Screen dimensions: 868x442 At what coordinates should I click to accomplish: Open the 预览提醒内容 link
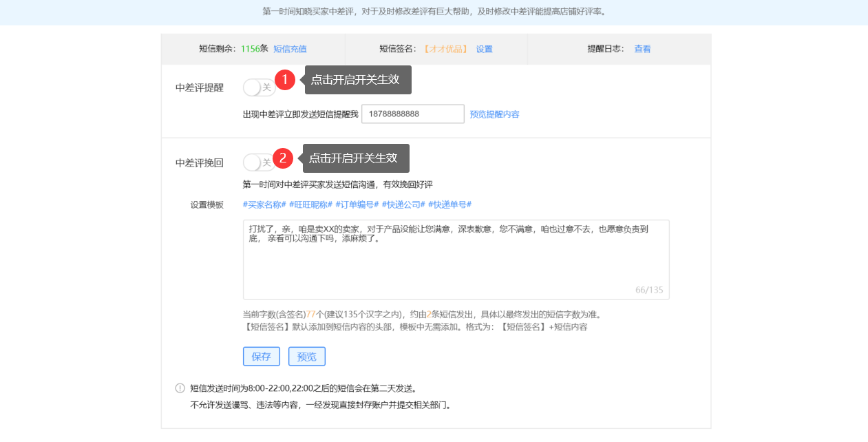(494, 114)
